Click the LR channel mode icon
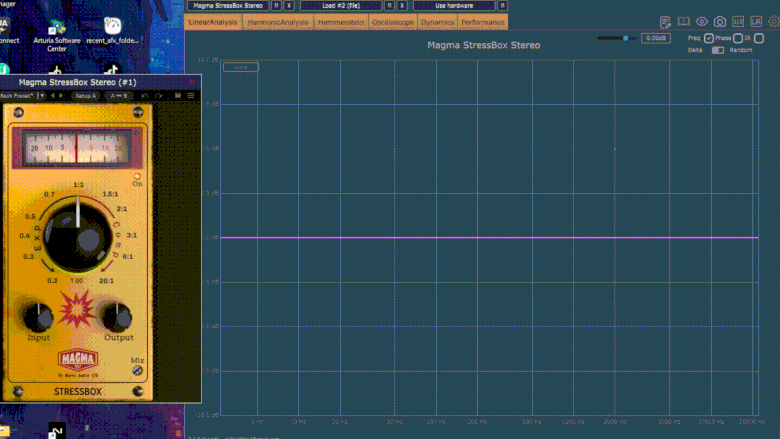The width and height of the screenshot is (780, 439). click(754, 21)
